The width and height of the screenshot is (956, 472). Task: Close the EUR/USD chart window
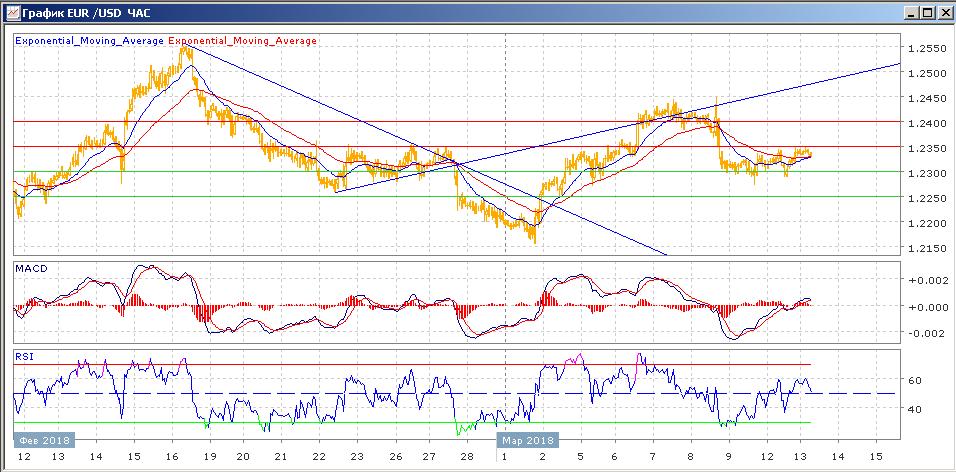tap(942, 13)
